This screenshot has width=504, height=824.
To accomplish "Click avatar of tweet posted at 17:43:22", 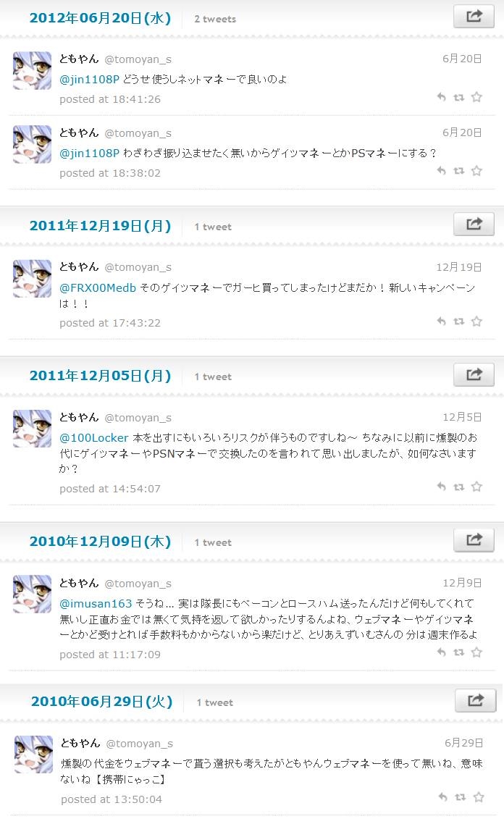I will (32, 279).
